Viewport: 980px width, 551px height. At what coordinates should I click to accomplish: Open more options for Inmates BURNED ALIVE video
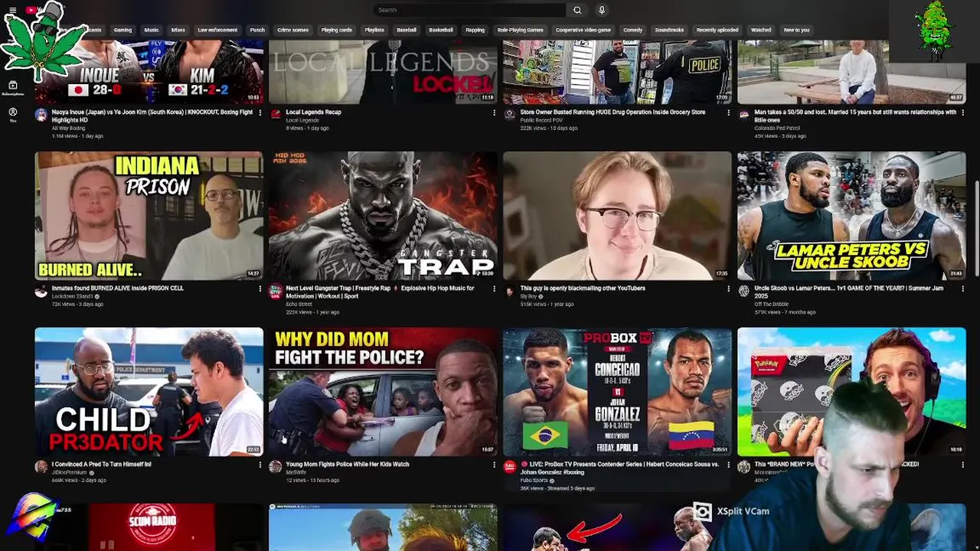[260, 289]
